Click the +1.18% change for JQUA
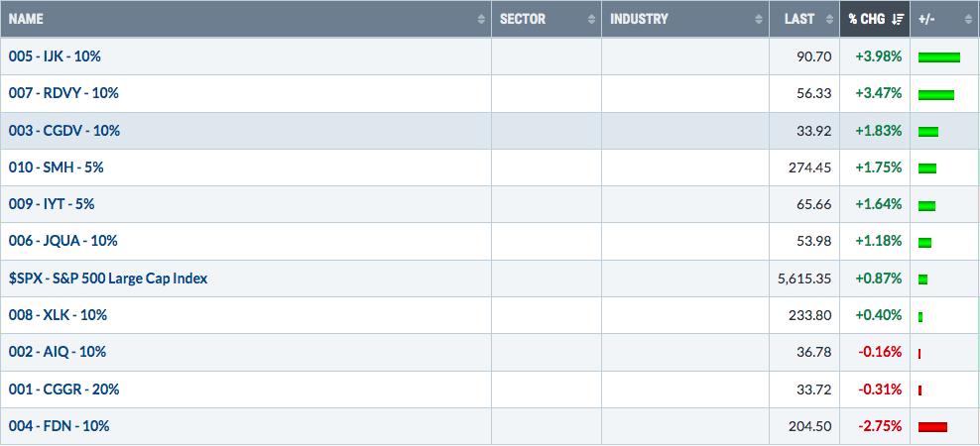Viewport: 980px width, 446px height. [x=879, y=241]
